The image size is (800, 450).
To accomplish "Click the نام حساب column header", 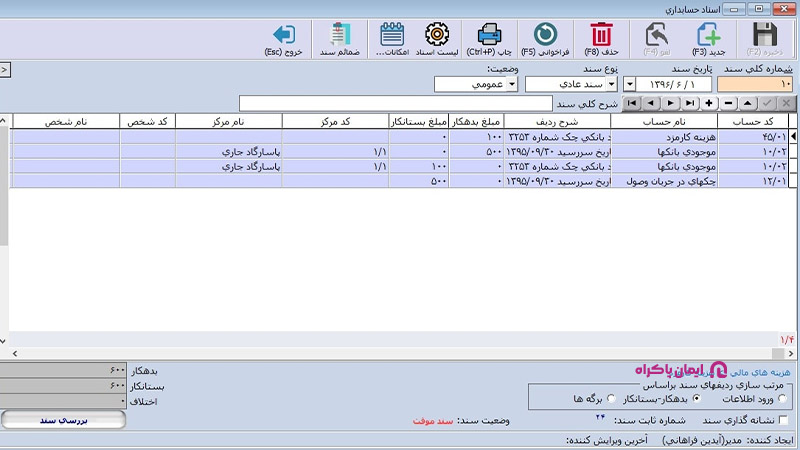I will tap(664, 121).
